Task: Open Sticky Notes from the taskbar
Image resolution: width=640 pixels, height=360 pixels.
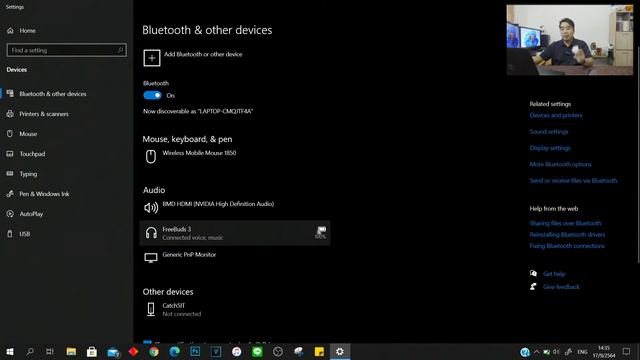Action: click(x=319, y=351)
